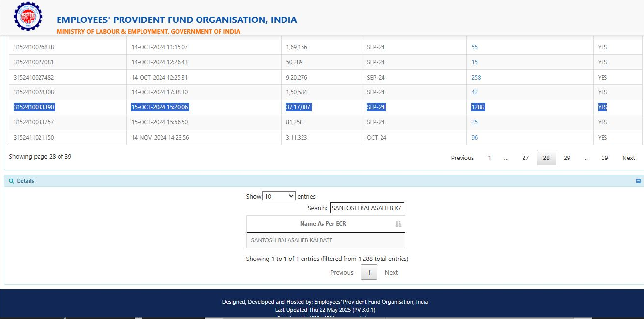The image size is (644, 319).
Task: Click Ministry of Labour & Employment subtitle
Action: pos(148,31)
